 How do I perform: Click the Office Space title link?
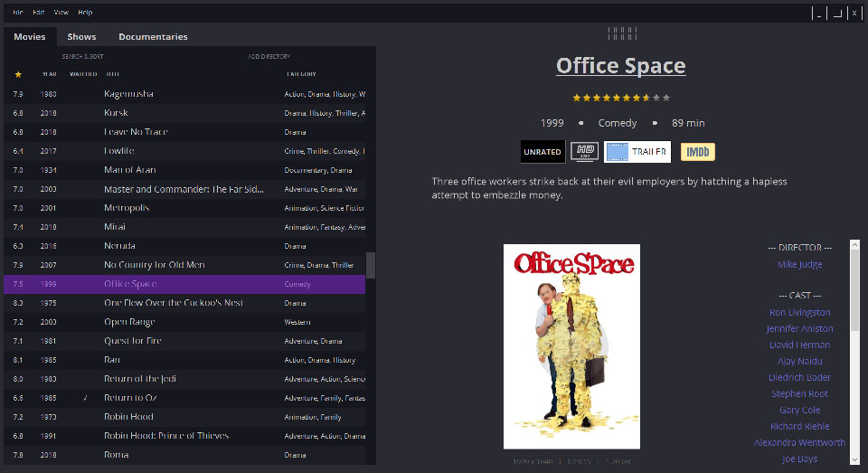(x=621, y=66)
